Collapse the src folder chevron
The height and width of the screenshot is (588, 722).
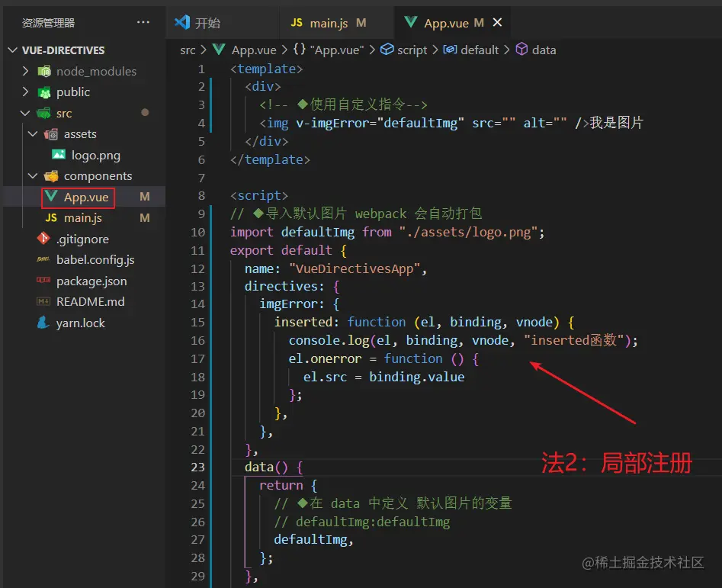coord(25,113)
